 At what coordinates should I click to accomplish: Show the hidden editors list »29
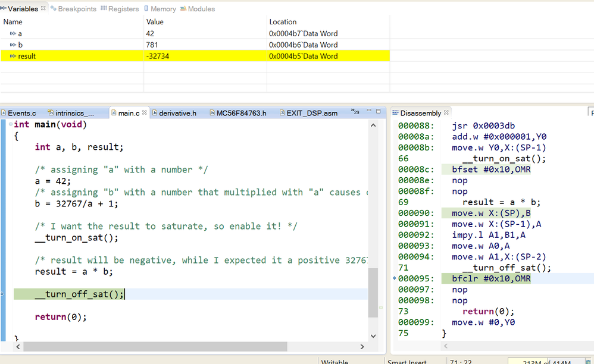(355, 112)
